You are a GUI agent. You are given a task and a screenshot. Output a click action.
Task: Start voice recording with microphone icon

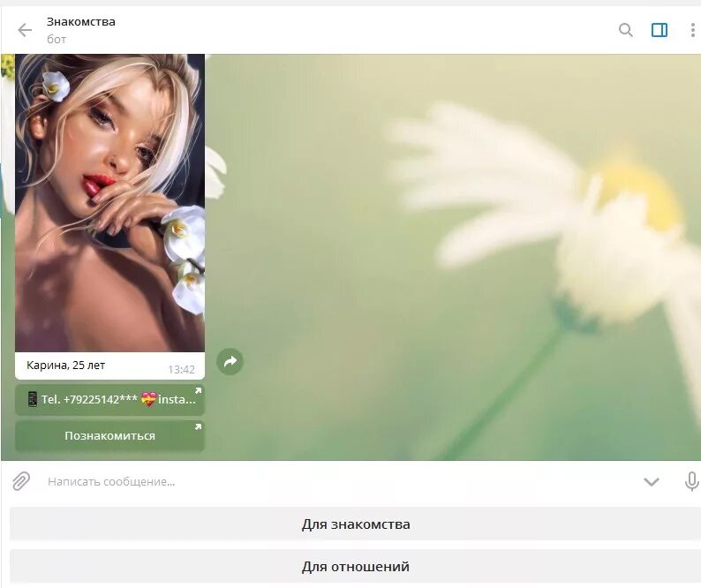691,481
